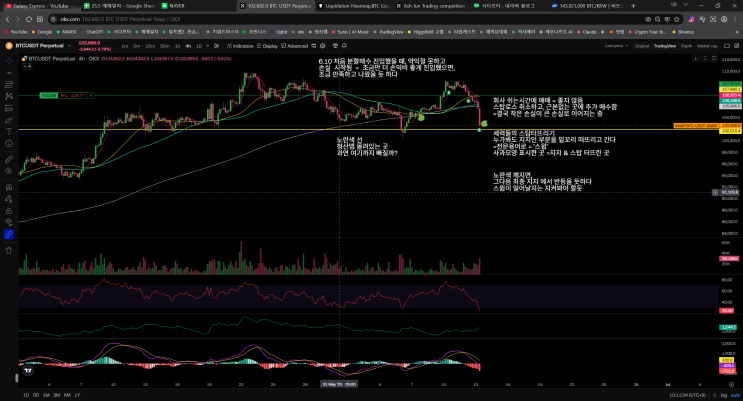This screenshot has width=743, height=401.
Task: Switch to the Liquidation Heatmap browser tab
Action: point(353,6)
